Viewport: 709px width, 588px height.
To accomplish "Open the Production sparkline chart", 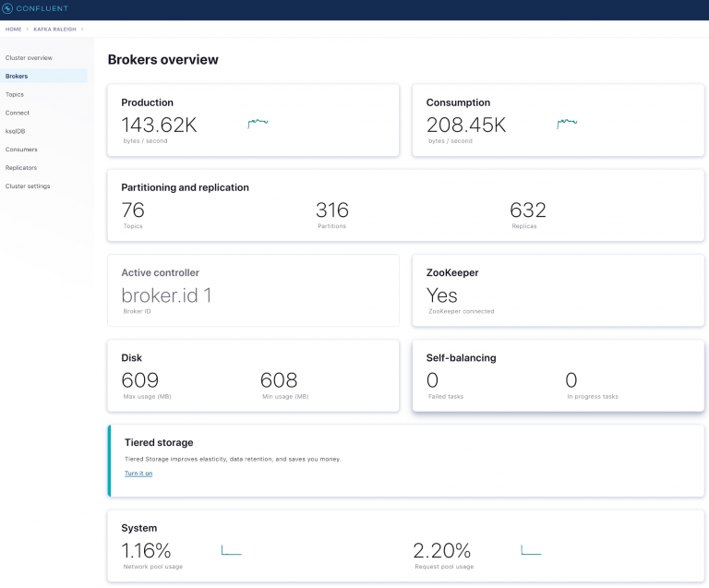I will pyautogui.click(x=258, y=124).
